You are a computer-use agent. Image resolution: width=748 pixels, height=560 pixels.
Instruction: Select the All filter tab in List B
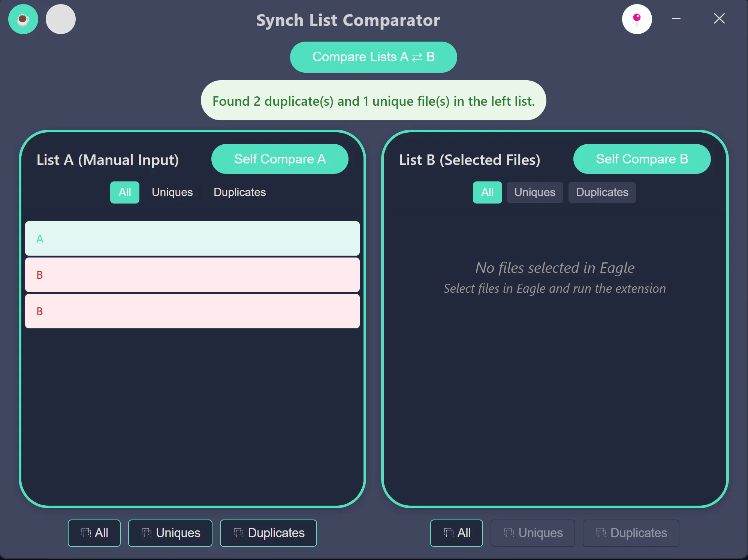(487, 192)
